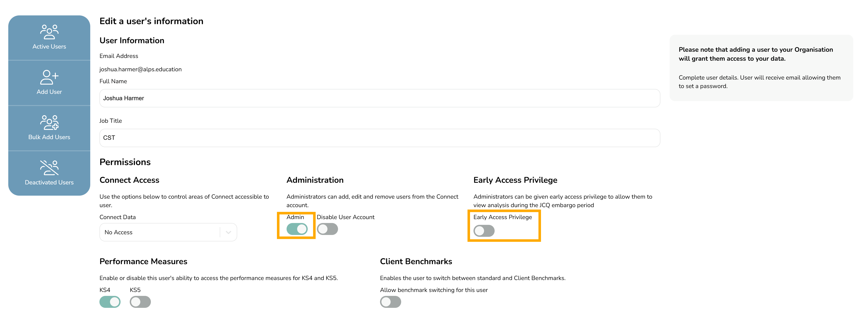Click the Connect Data dropdown chevron arrow
This screenshot has width=868, height=326.
(x=228, y=232)
